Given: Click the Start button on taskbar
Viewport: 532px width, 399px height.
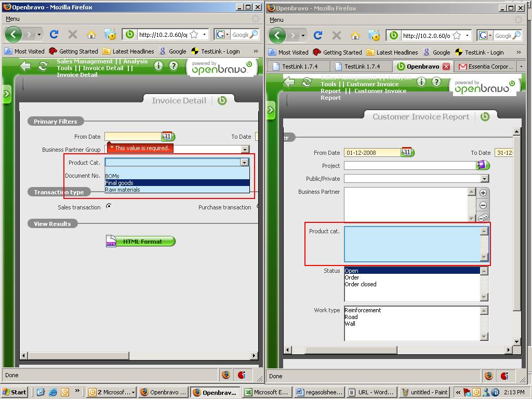Looking at the screenshot, I should tap(15, 392).
